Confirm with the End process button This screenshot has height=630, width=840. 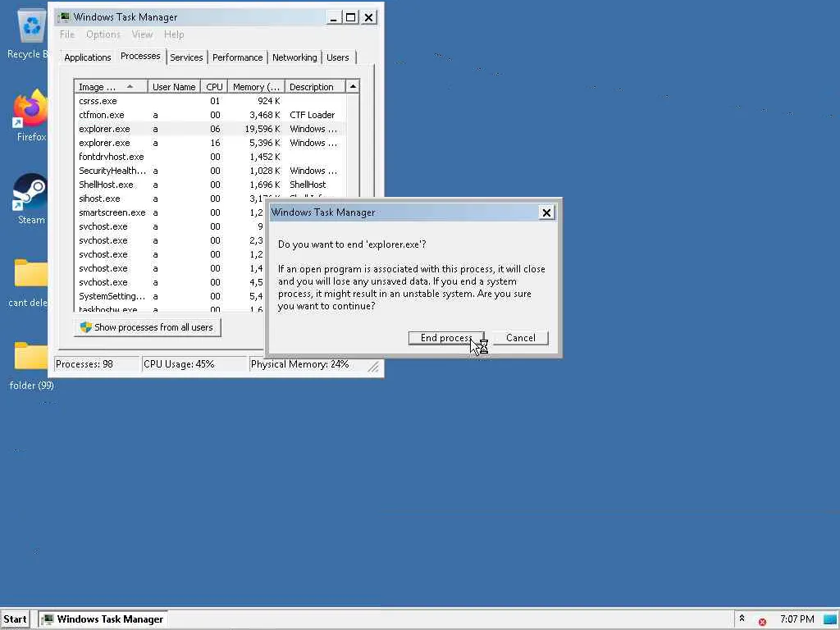(446, 338)
